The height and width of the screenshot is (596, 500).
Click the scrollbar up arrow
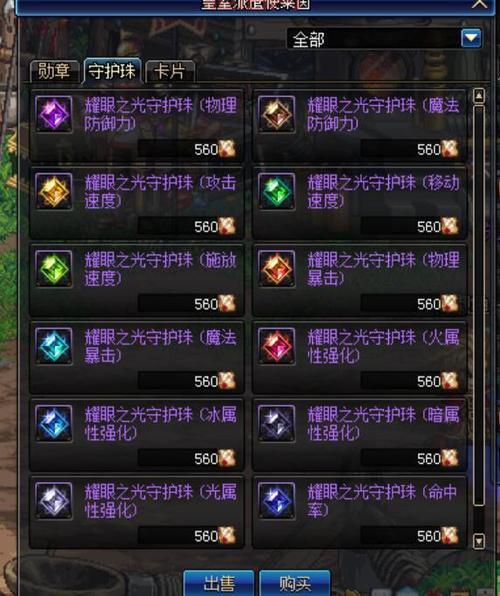tap(478, 96)
